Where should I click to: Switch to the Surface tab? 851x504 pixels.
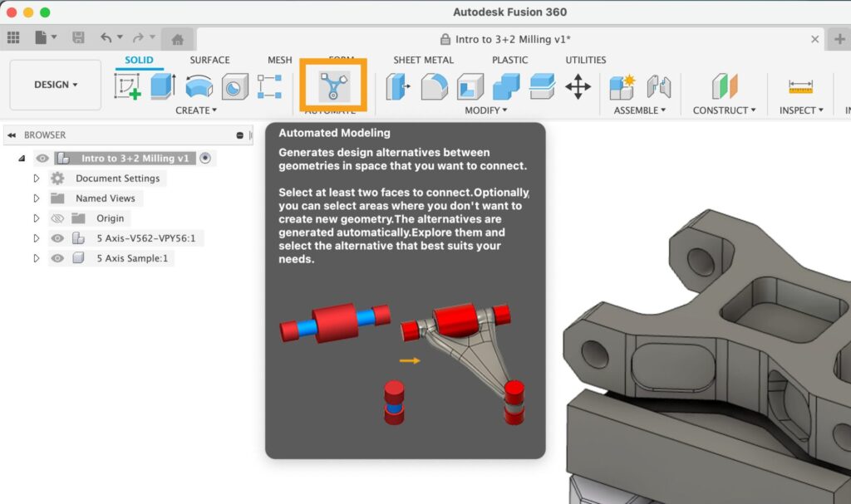click(209, 60)
